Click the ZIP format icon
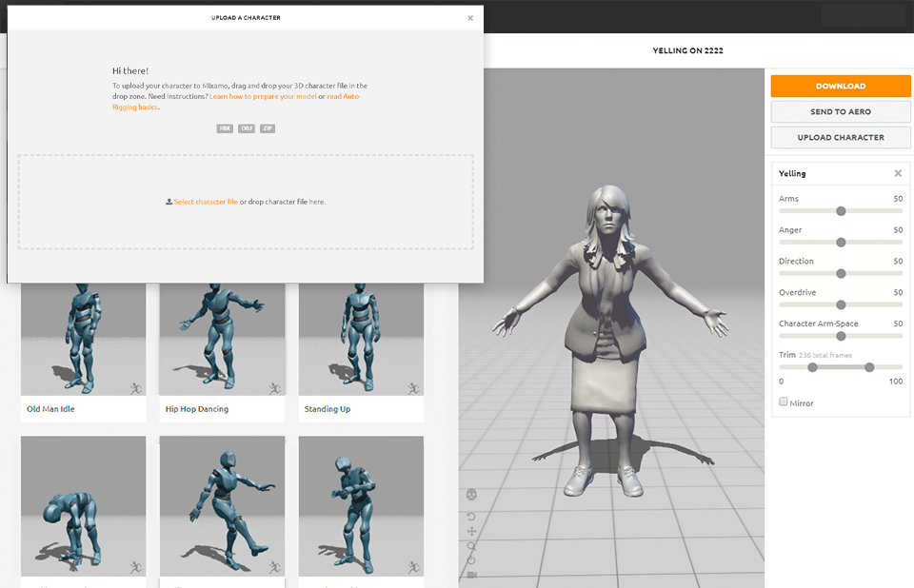914x588 pixels. tap(267, 128)
